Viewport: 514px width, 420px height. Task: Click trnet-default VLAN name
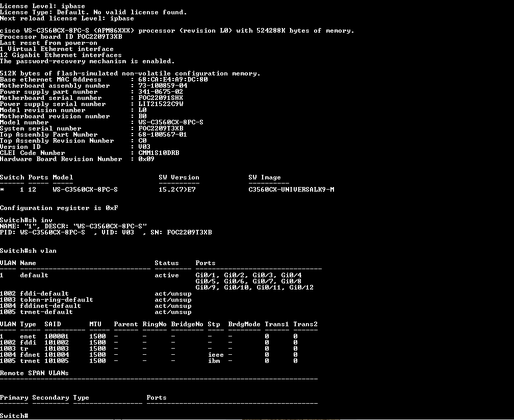pos(46,312)
